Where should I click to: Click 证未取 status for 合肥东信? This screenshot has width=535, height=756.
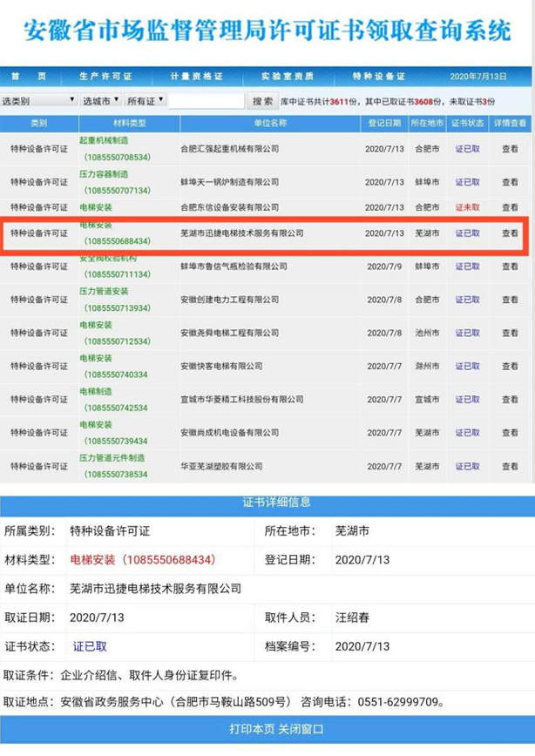[x=467, y=207]
